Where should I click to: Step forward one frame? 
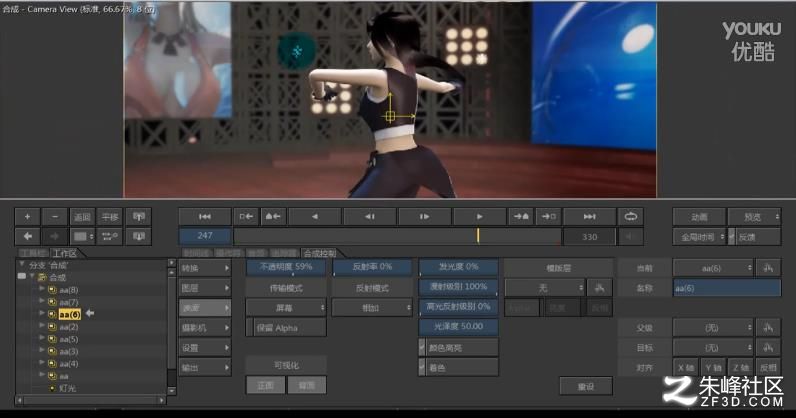pos(424,217)
